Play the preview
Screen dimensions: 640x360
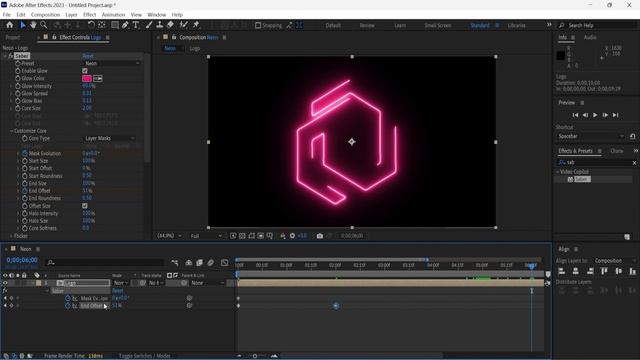point(595,115)
